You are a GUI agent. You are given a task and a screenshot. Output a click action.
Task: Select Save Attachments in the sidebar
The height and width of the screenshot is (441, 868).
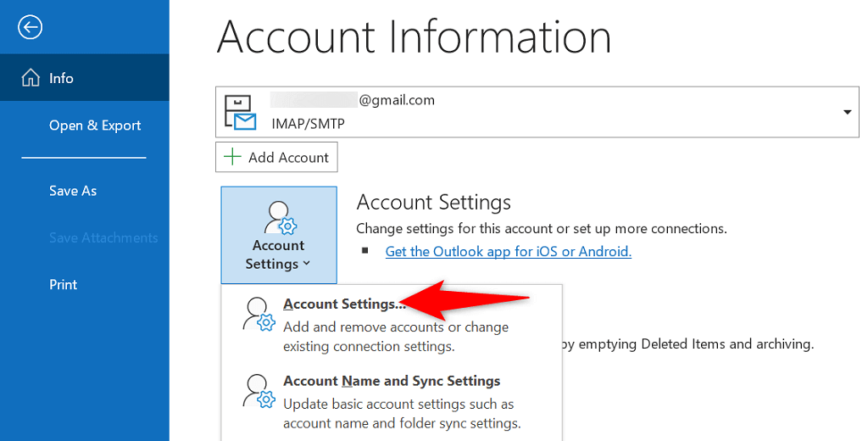tap(103, 237)
